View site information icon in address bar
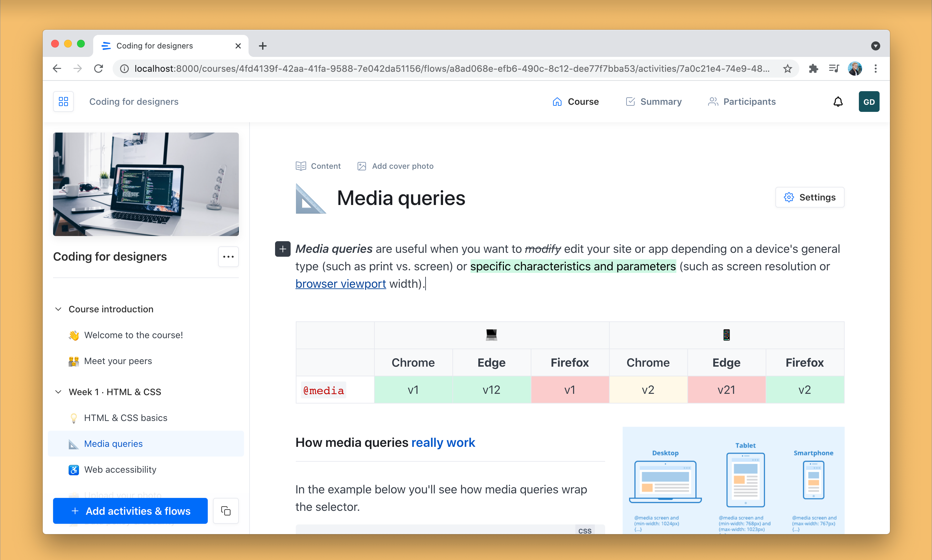 124,68
